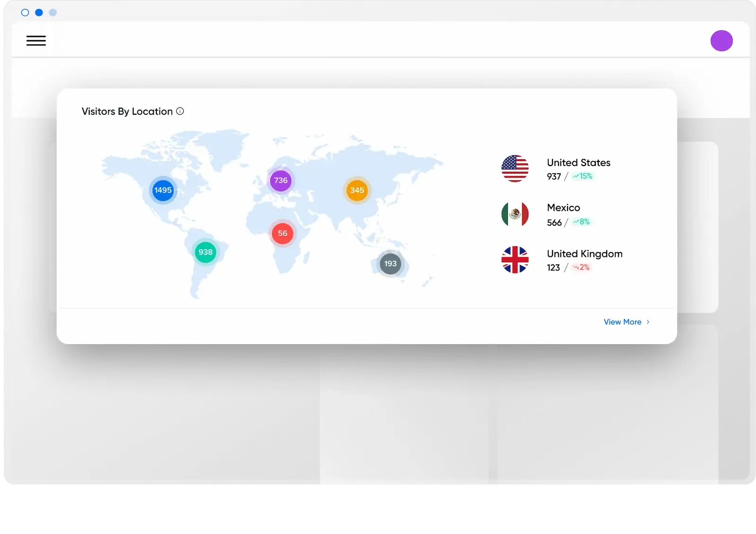The height and width of the screenshot is (534, 756).
Task: Click the 15% growth badge
Action: 583,176
